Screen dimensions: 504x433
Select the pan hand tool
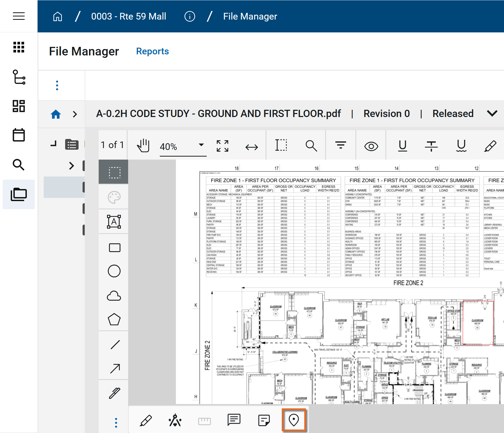click(143, 146)
